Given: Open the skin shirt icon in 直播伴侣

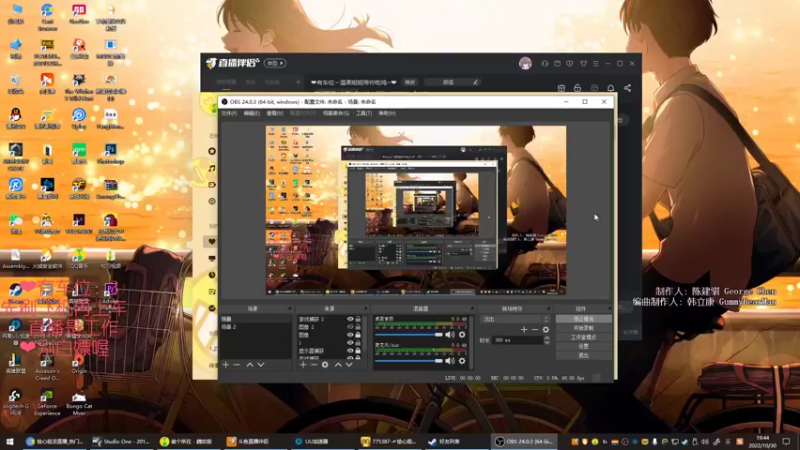Looking at the screenshot, I should pyautogui.click(x=583, y=63).
